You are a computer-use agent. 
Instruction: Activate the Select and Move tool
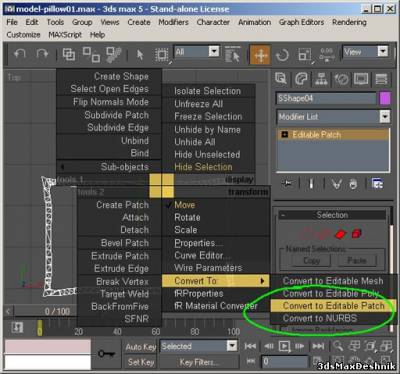click(260, 55)
